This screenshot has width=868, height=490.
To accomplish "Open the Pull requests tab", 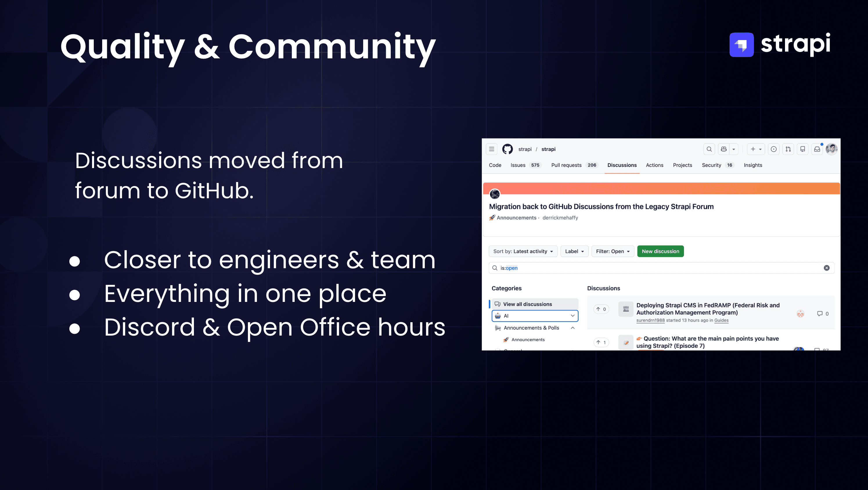I will coord(575,165).
